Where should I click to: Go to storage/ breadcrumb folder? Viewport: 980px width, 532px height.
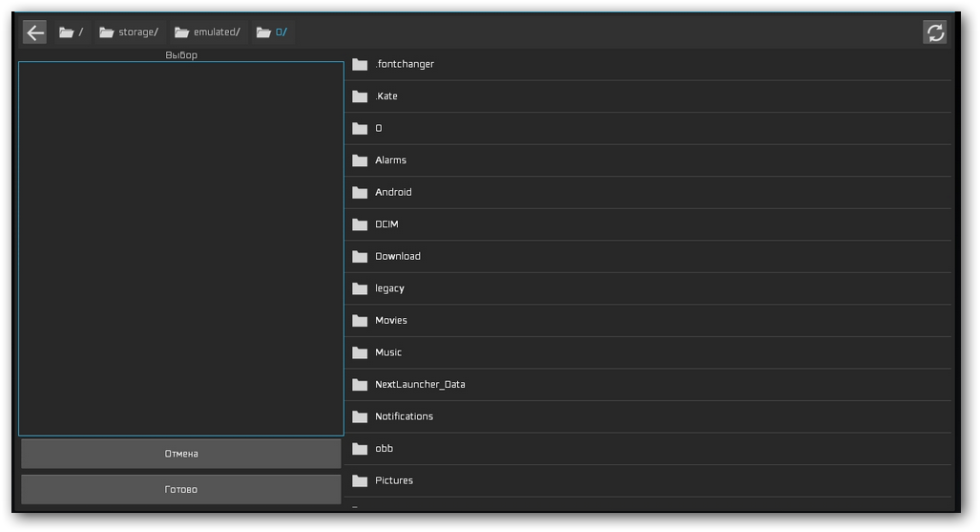(129, 32)
